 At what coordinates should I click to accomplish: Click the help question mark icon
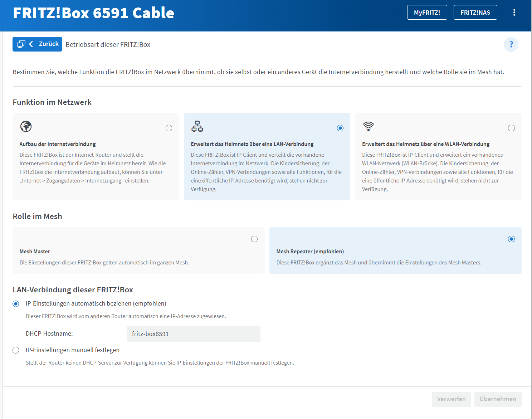point(511,44)
